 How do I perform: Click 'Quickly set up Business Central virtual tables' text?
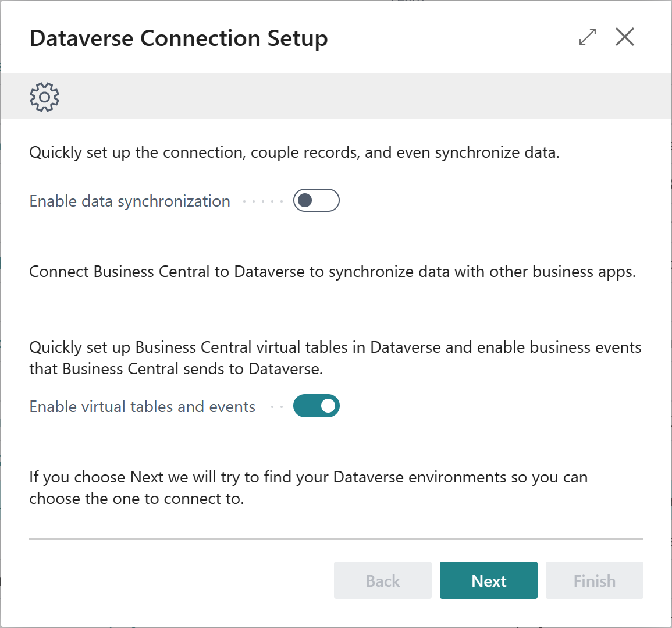coord(336,358)
